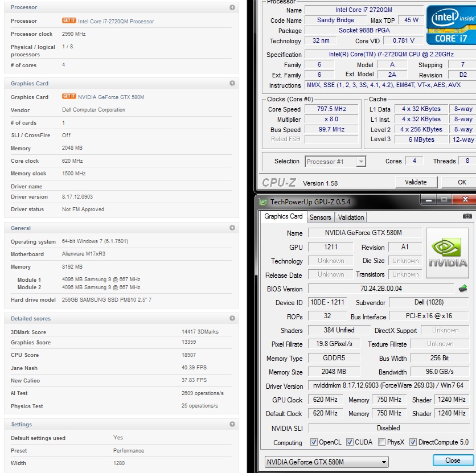This screenshot has width=476, height=473.
Task: Click the Device ID field 10DE - 1211
Action: [x=327, y=302]
